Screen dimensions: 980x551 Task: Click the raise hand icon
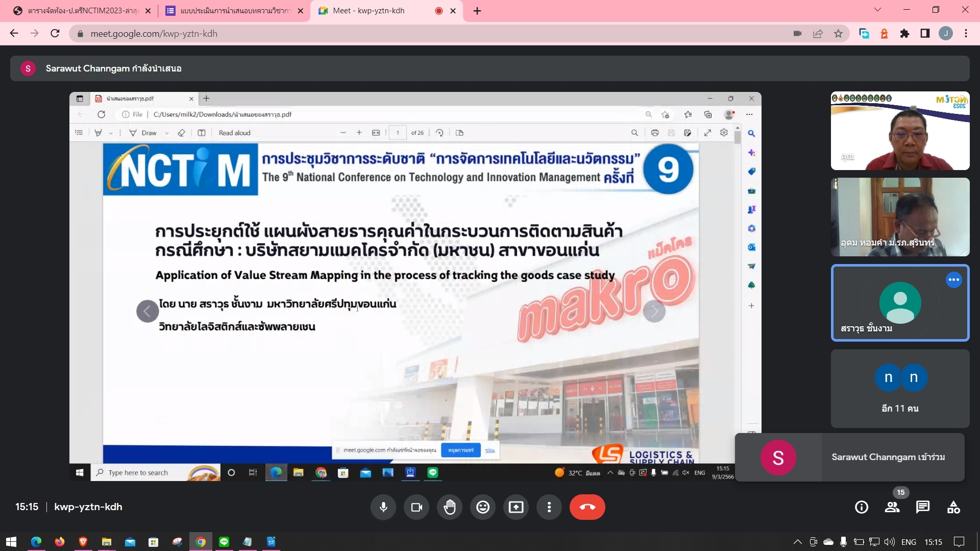(450, 507)
